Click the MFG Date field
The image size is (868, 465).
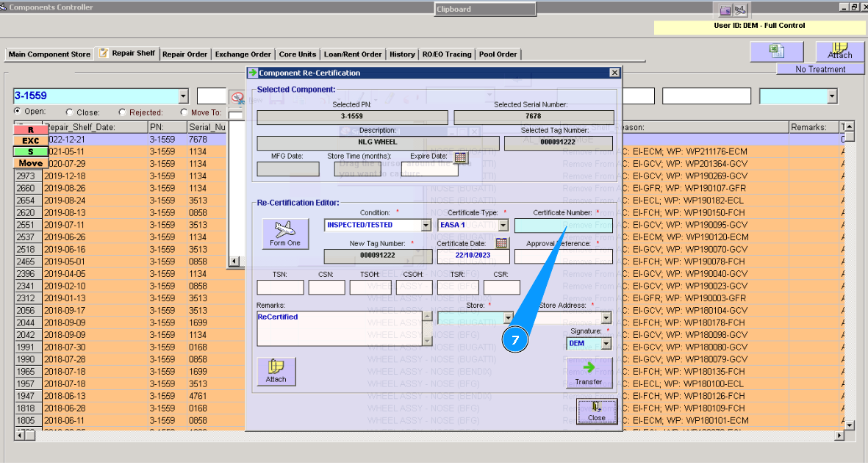pyautogui.click(x=288, y=170)
